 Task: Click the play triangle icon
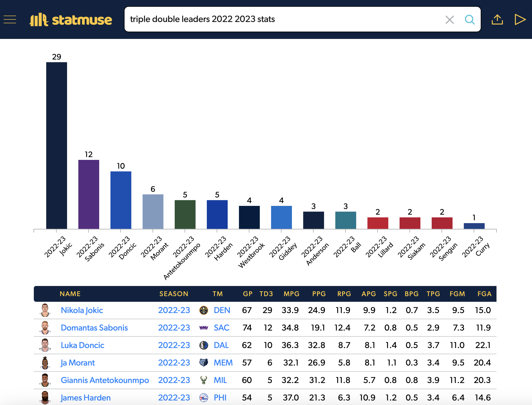tap(520, 19)
